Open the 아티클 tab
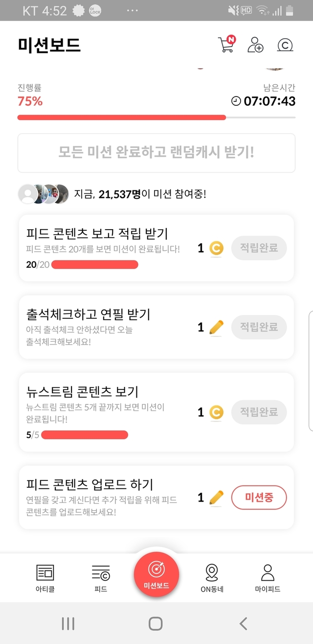Screen dimensions: 313x644 (45, 578)
